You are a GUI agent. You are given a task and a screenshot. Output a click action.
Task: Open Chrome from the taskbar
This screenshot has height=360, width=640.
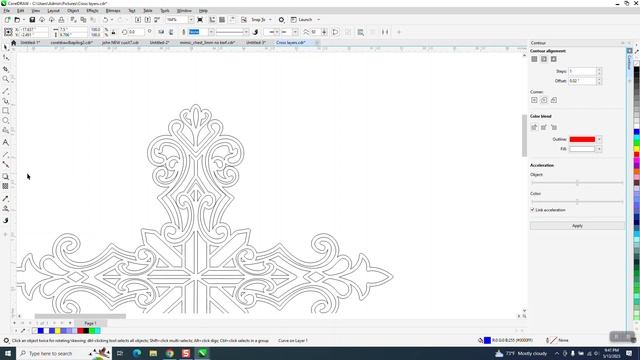(170, 353)
